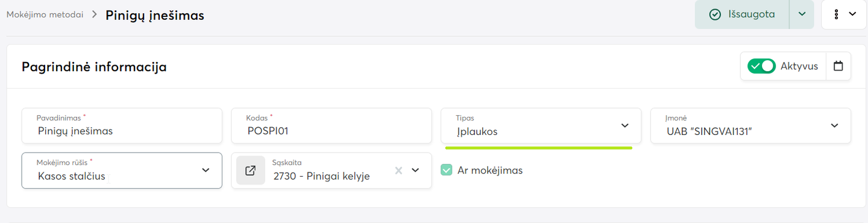Toggle the Aktyvus switch off

pos(761,66)
